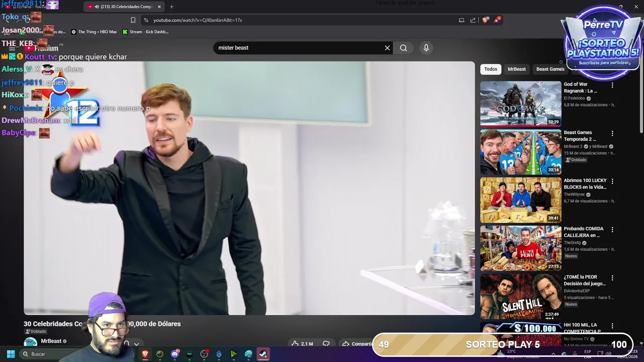This screenshot has height=362, width=644.
Task: Open the Paint palette taskbar icon
Action: pos(248,354)
